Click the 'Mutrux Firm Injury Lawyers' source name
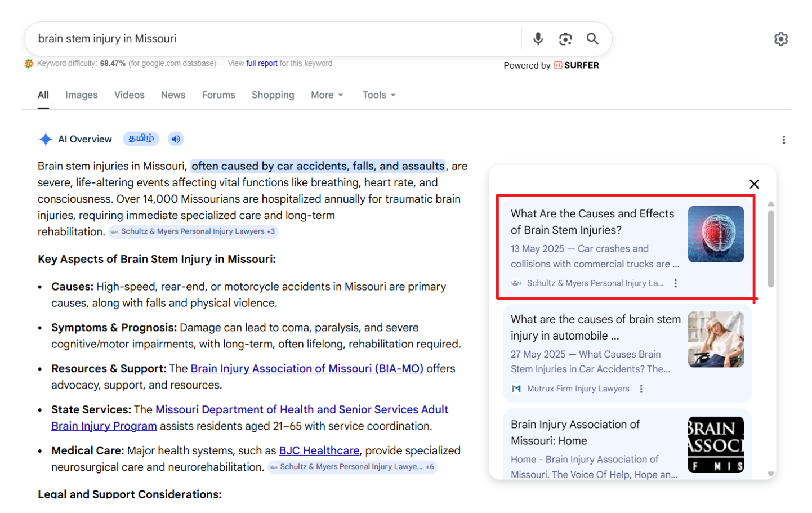 [x=578, y=389]
